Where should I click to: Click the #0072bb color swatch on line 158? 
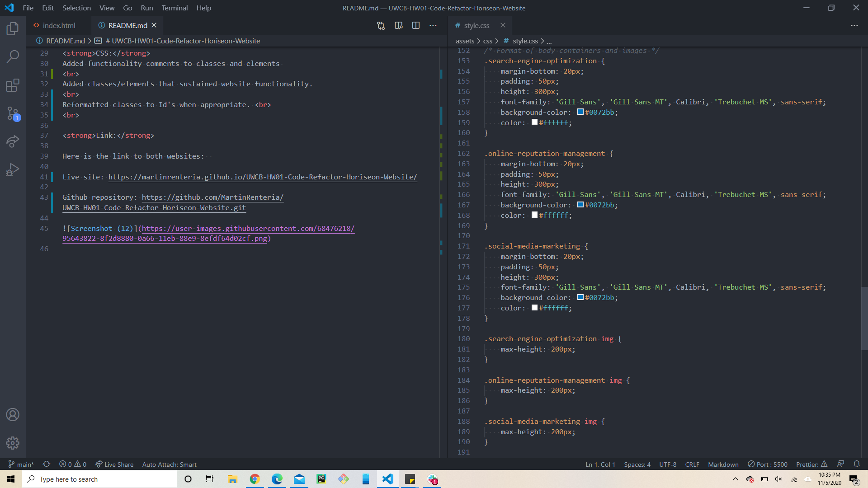click(580, 112)
